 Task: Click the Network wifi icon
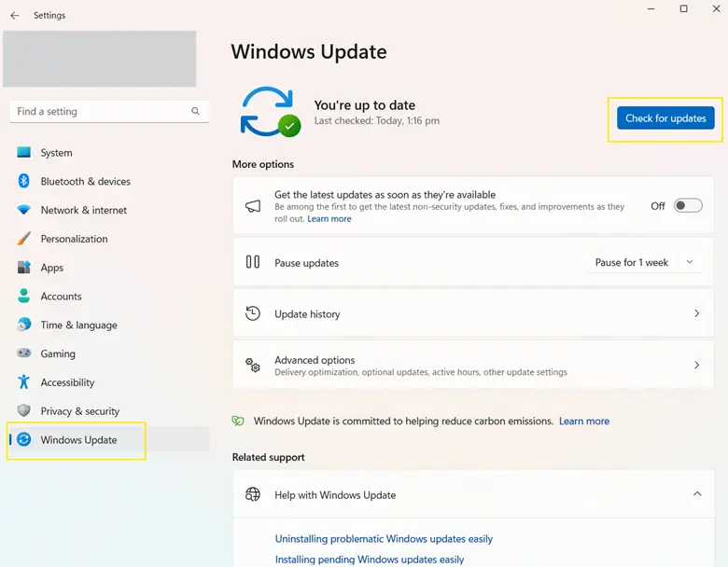pyautogui.click(x=23, y=210)
